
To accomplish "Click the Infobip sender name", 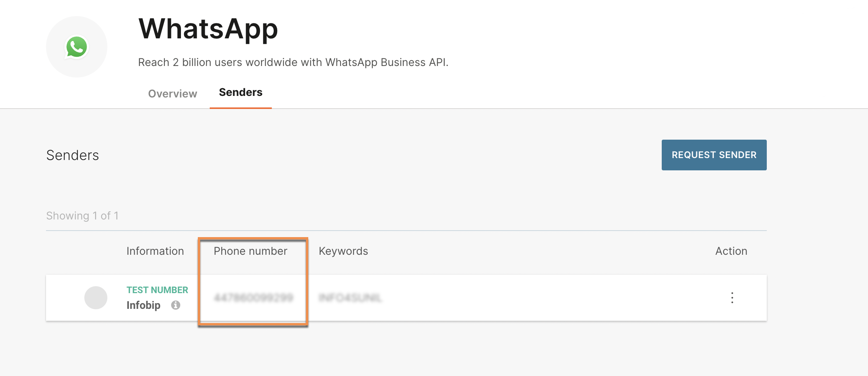I will click(x=143, y=305).
